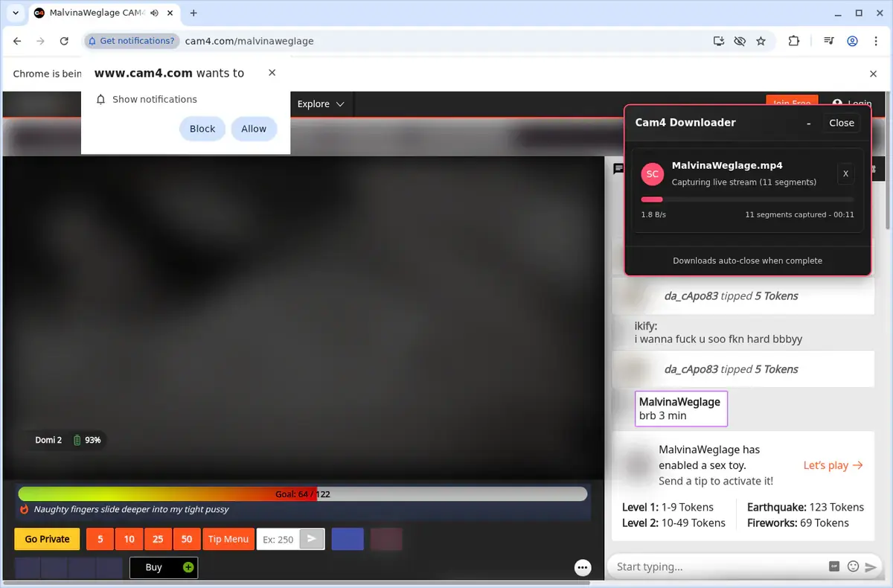This screenshot has width=893, height=588.
Task: Reload the current page
Action: (64, 41)
